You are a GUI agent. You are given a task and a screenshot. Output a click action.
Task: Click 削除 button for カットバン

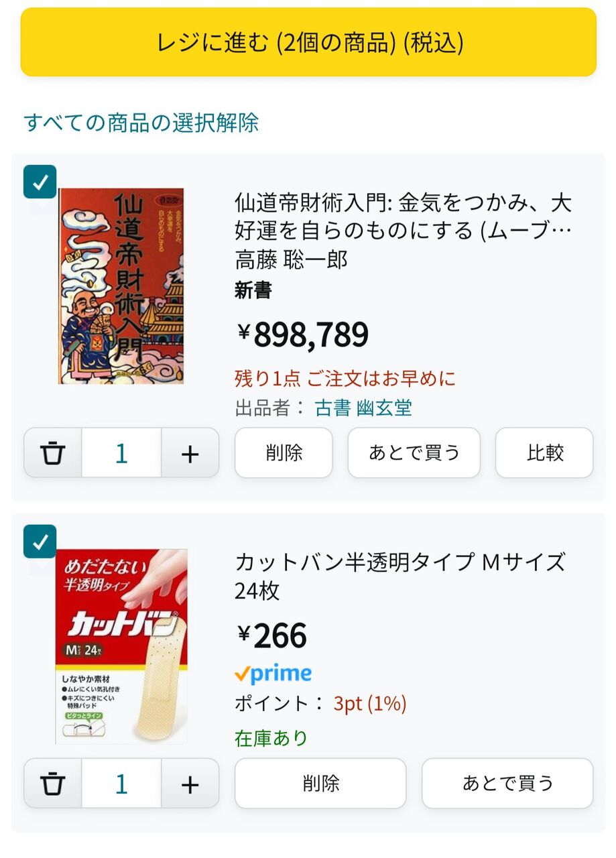coord(320,784)
